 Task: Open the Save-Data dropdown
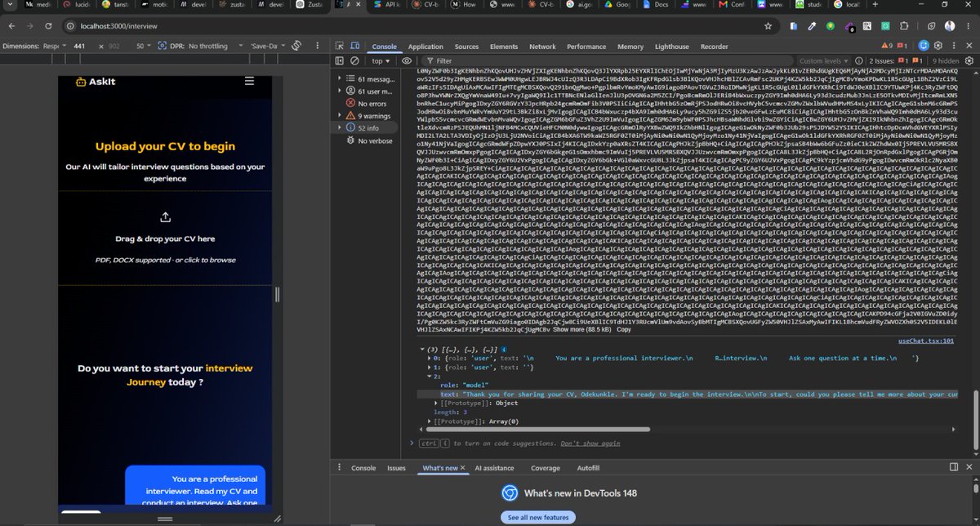268,47
